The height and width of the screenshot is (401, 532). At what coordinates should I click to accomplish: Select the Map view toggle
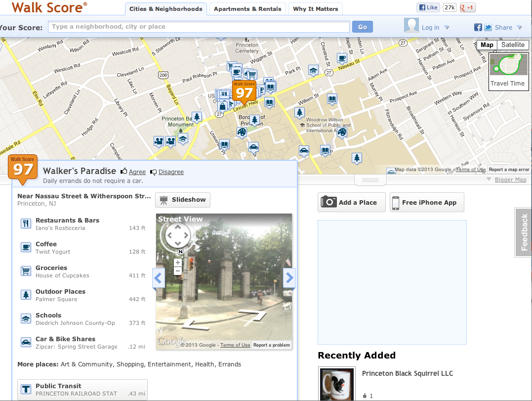point(487,45)
